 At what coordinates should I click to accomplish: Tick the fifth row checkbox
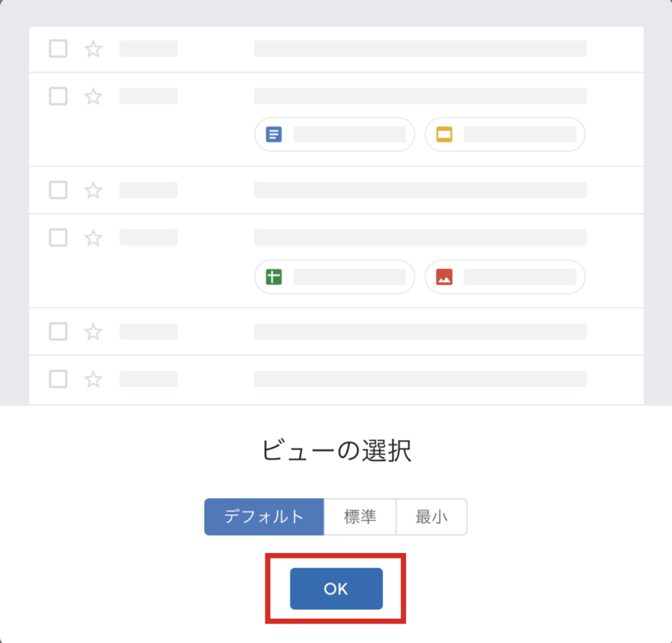click(58, 332)
